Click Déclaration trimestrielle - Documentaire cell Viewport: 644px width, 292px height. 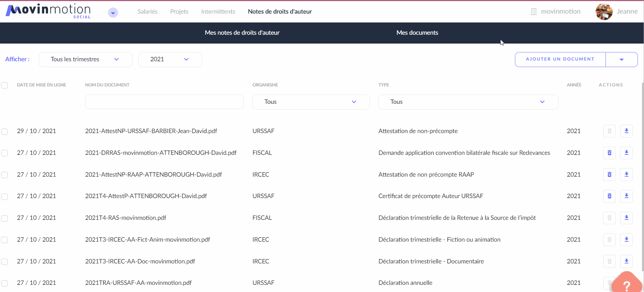coord(431,261)
